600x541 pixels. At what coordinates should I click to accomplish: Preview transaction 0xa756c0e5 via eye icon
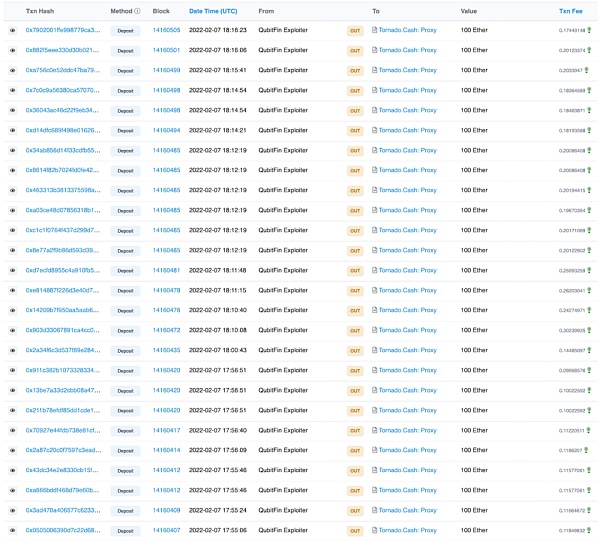(13, 71)
